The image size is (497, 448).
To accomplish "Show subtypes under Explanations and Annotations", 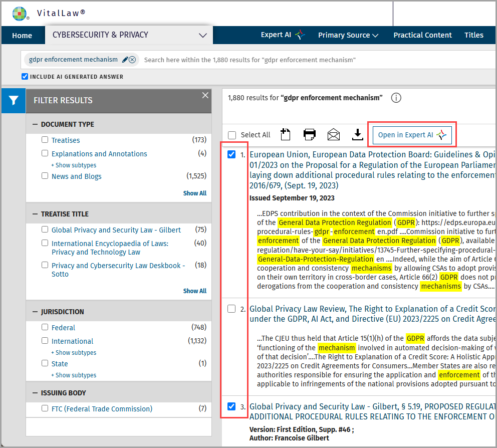I will tap(74, 165).
